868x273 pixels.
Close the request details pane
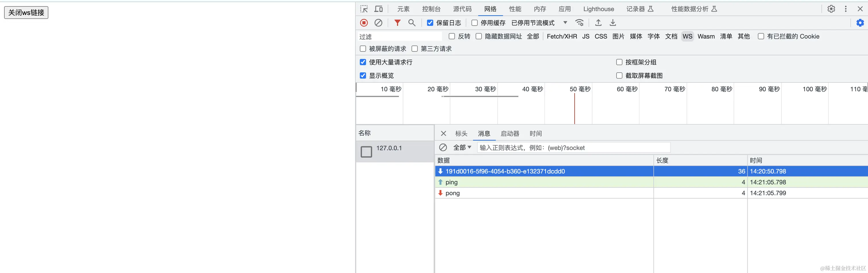point(443,133)
